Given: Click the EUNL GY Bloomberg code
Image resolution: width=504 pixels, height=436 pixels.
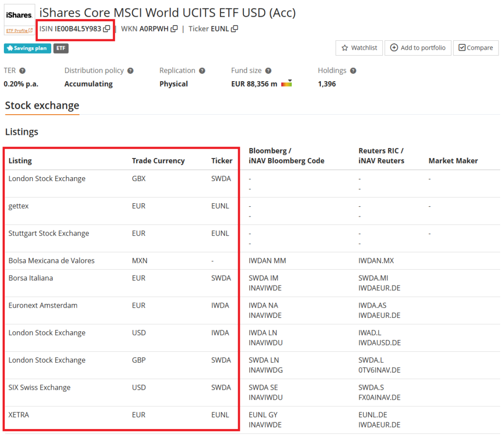Looking at the screenshot, I should [x=263, y=415].
